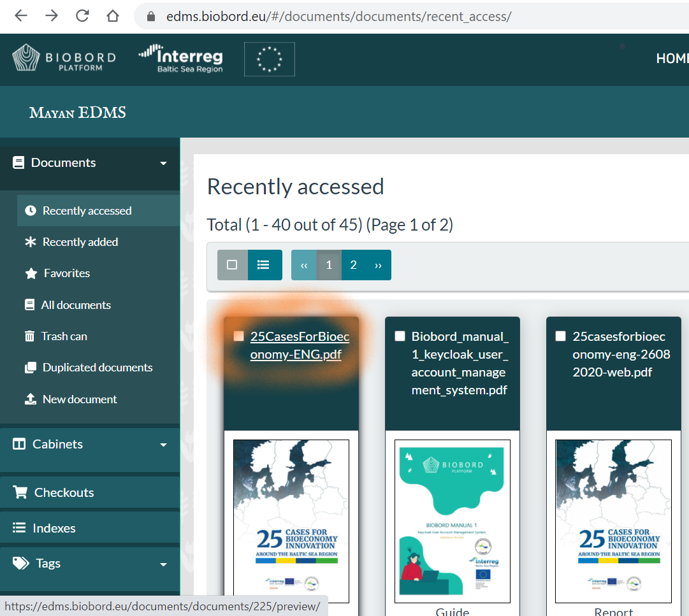Click the trash bin icon
689x616 pixels.
pos(29,336)
